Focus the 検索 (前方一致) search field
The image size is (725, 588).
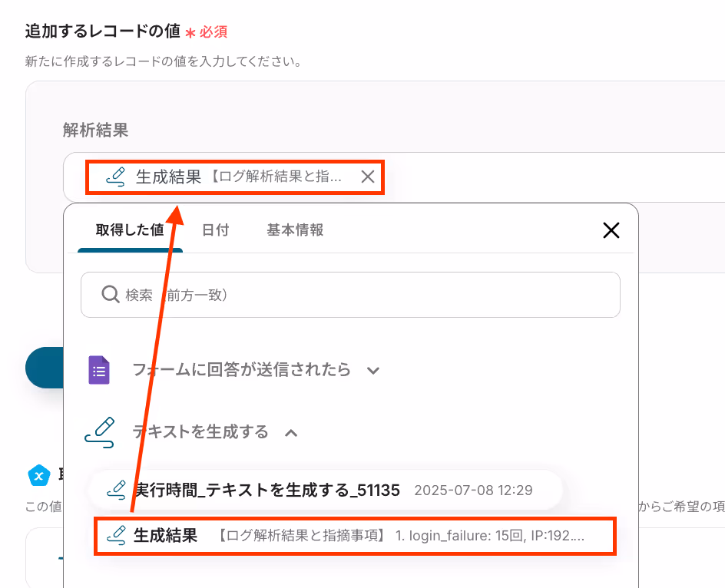[350, 295]
